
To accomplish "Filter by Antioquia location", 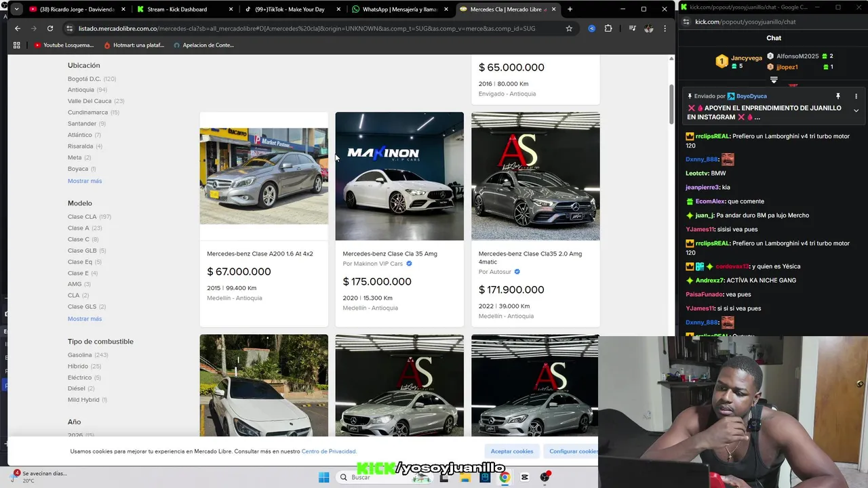I will click(x=87, y=89).
